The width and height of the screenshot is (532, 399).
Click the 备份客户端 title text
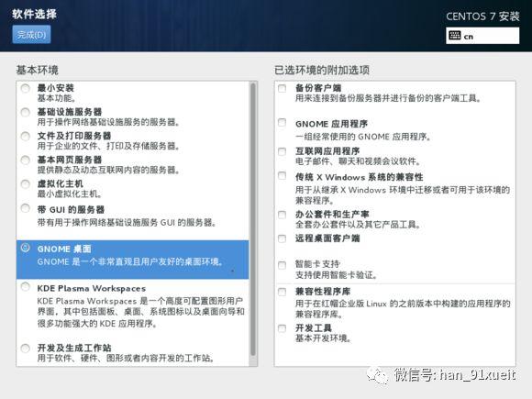click(x=318, y=88)
